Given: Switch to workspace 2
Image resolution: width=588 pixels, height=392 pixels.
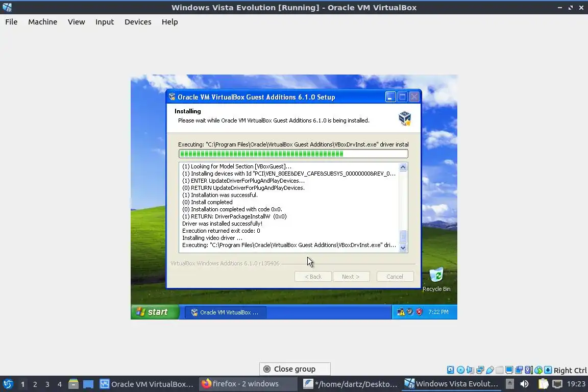Looking at the screenshot, I should tap(35, 384).
